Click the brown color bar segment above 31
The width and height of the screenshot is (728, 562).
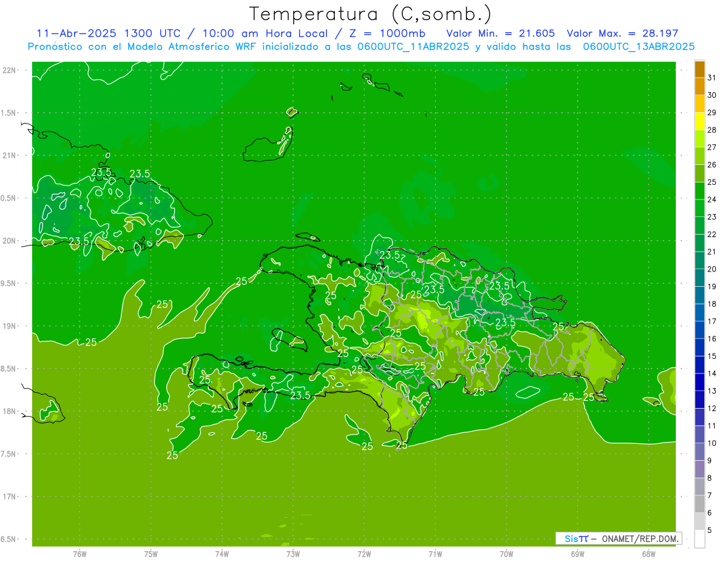(x=699, y=69)
